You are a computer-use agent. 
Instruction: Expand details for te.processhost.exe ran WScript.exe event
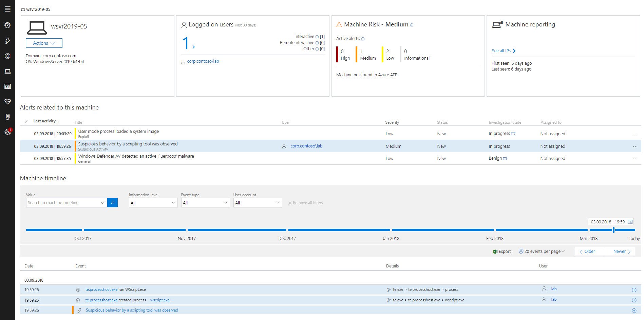(634, 289)
